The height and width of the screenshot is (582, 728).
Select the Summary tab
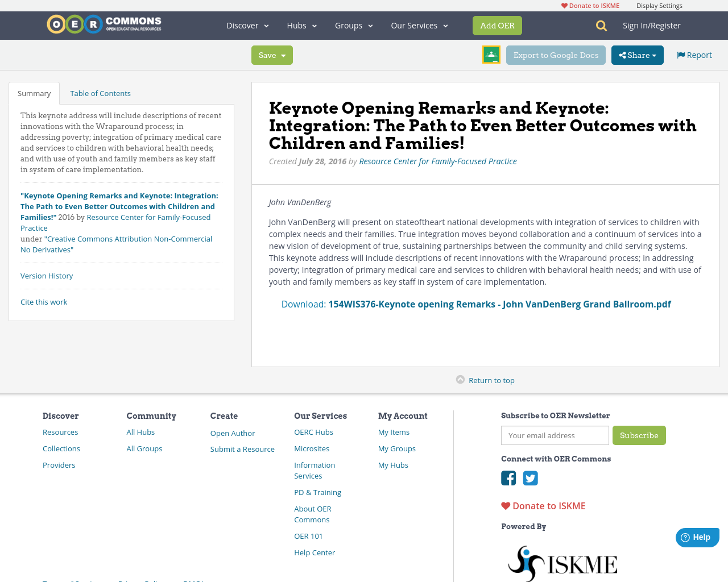pyautogui.click(x=34, y=93)
